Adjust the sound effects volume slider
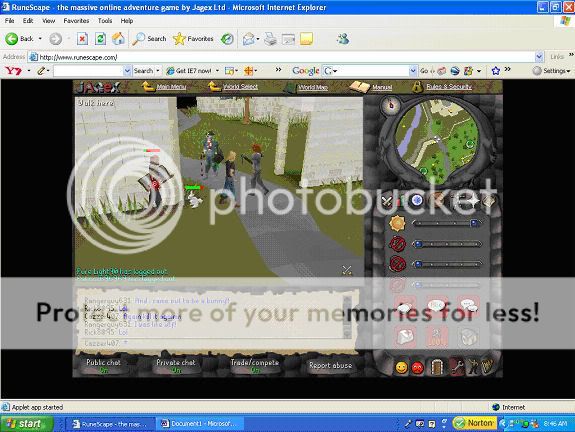The width and height of the screenshot is (575, 432). point(447,264)
